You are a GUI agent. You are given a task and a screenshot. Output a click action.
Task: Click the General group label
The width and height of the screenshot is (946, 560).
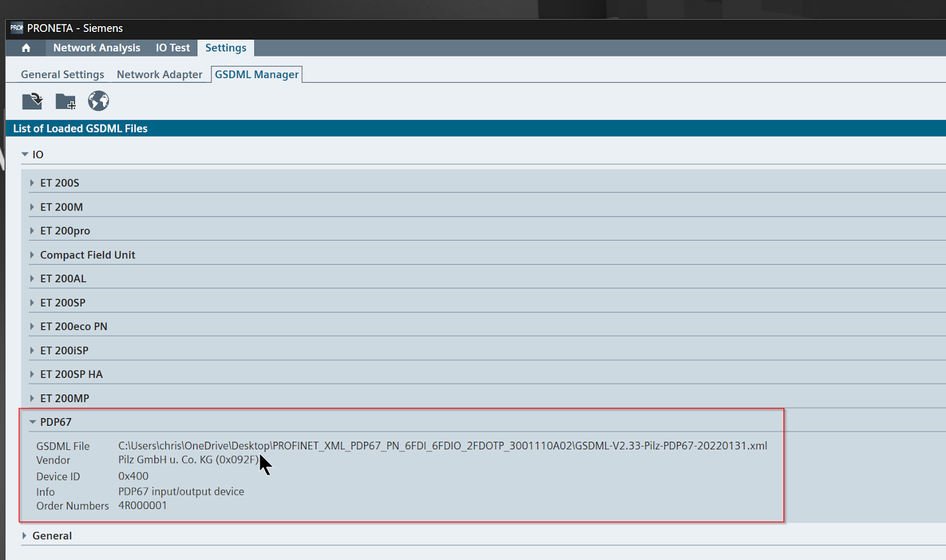point(52,536)
